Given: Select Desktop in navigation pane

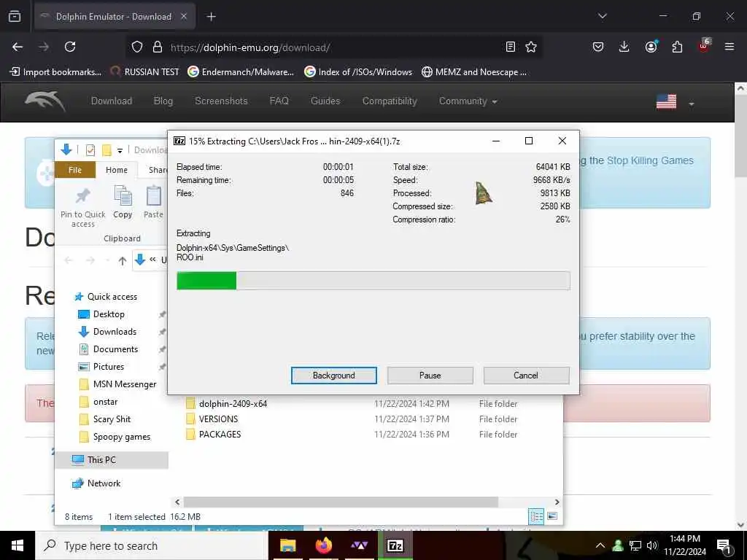Looking at the screenshot, I should pos(101,314).
